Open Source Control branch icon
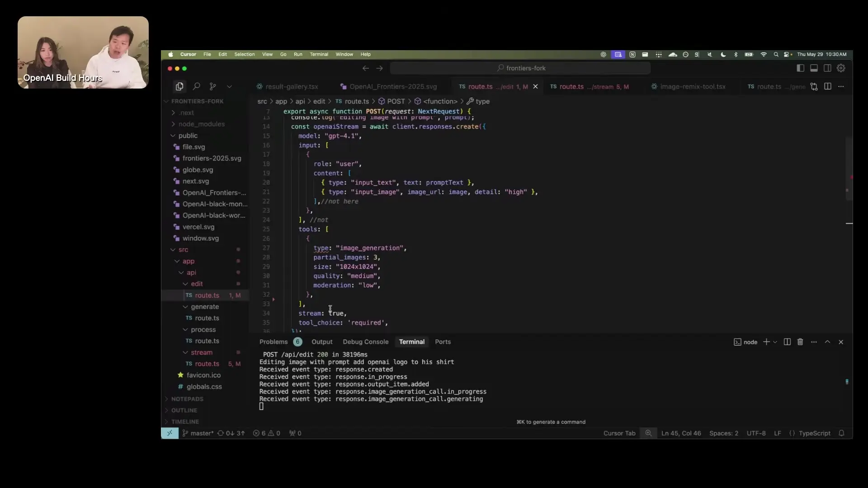 [212, 86]
